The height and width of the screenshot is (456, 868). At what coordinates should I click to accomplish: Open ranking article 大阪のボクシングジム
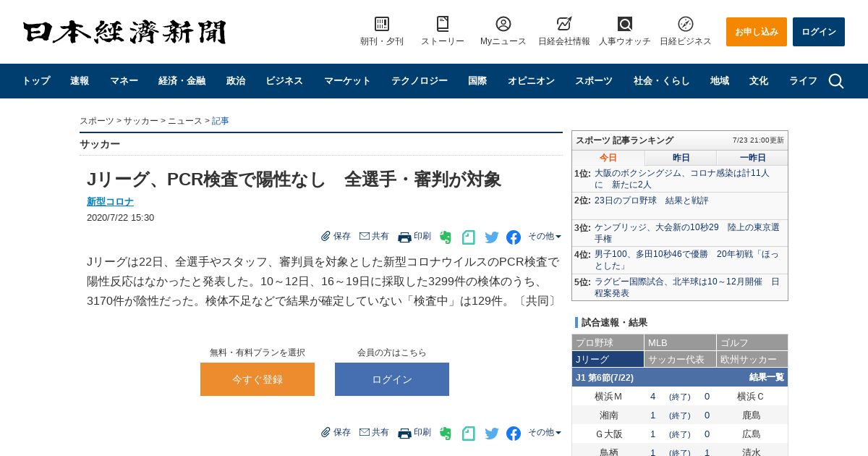[x=682, y=179]
